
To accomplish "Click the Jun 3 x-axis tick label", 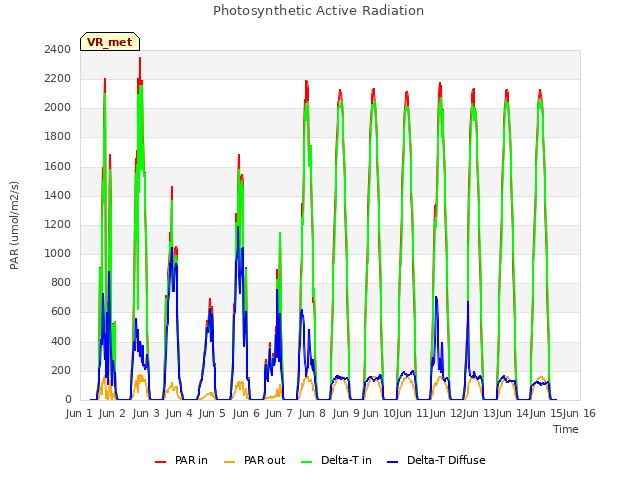I will click(x=146, y=413).
